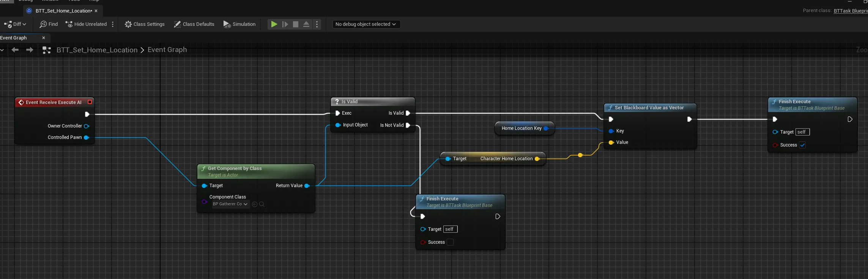The image size is (868, 279).
Task: Click the Eject button
Action: [x=306, y=24]
